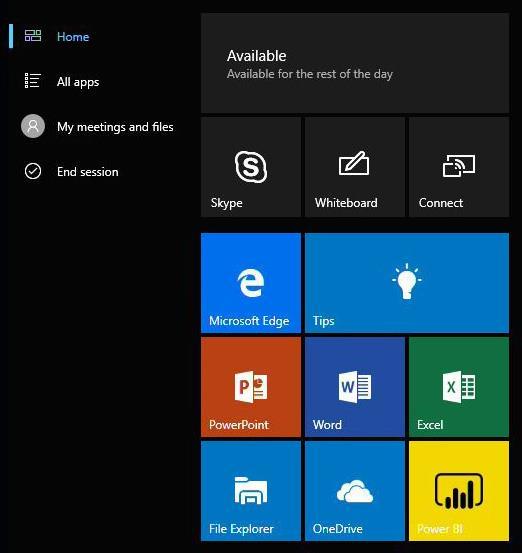Open the Skype tile
522x553 pixels.
[x=251, y=167]
